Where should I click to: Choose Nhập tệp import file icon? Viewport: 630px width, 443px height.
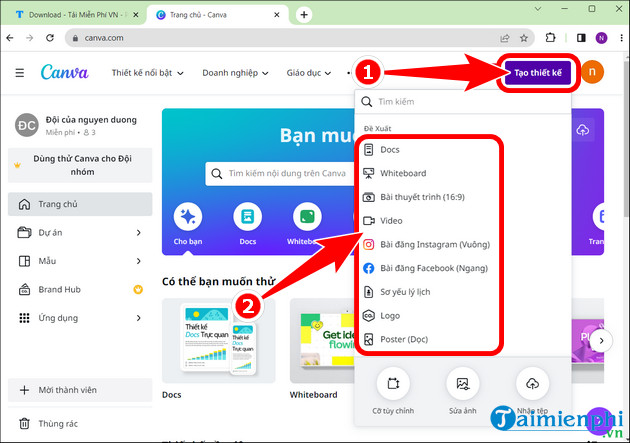coord(532,384)
